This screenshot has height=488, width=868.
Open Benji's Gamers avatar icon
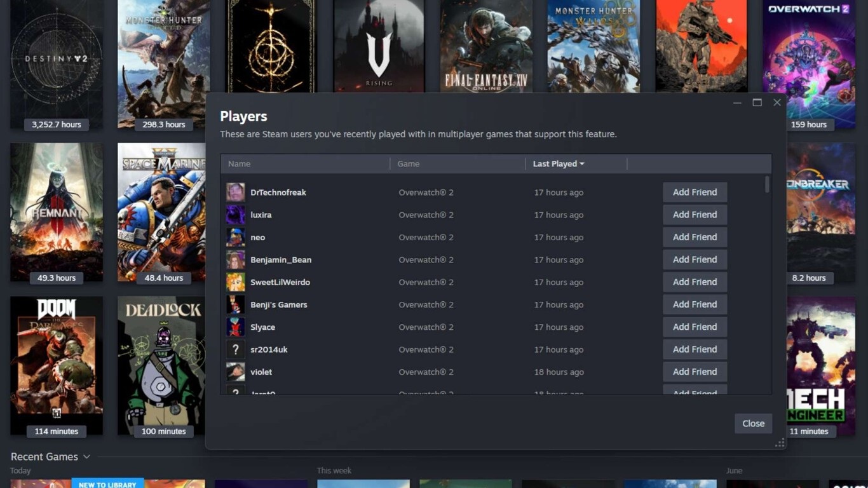[236, 304]
